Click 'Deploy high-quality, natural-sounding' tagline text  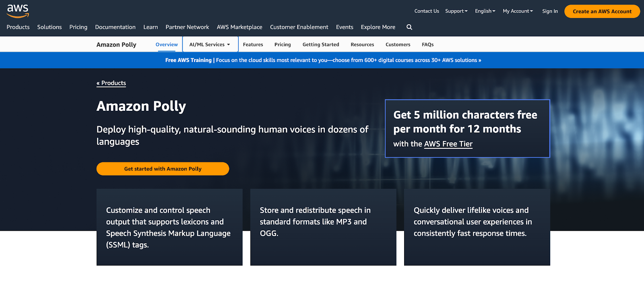click(x=232, y=135)
